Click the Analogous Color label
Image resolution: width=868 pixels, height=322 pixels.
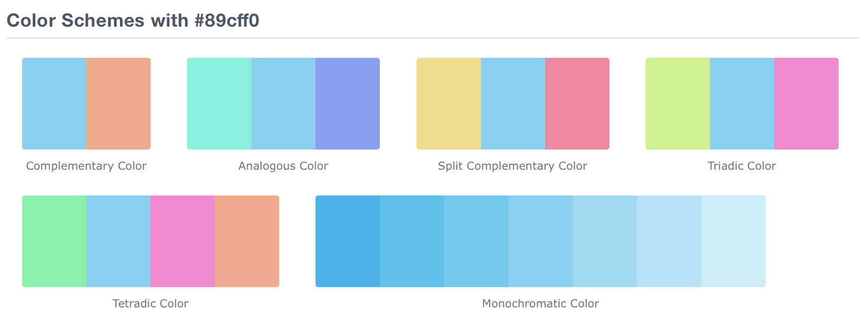point(283,166)
